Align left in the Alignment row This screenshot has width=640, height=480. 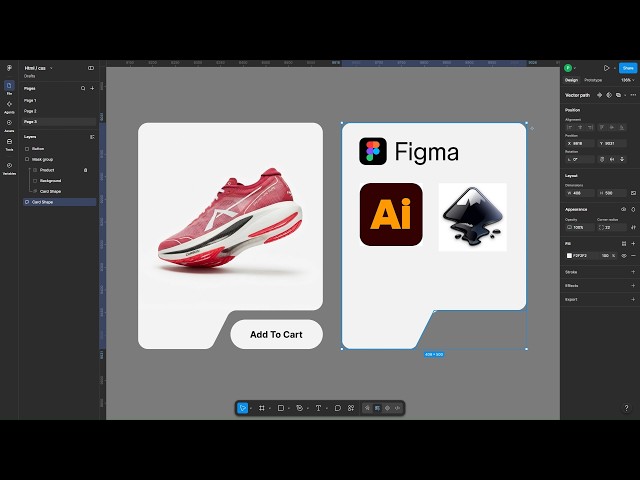click(x=570, y=127)
